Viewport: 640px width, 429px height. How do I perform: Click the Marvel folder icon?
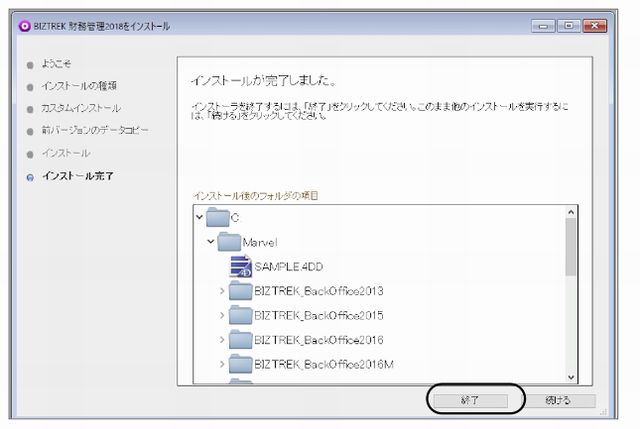point(231,241)
